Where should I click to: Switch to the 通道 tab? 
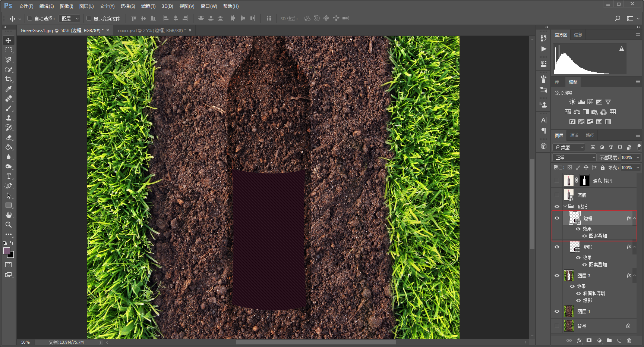[x=574, y=135]
